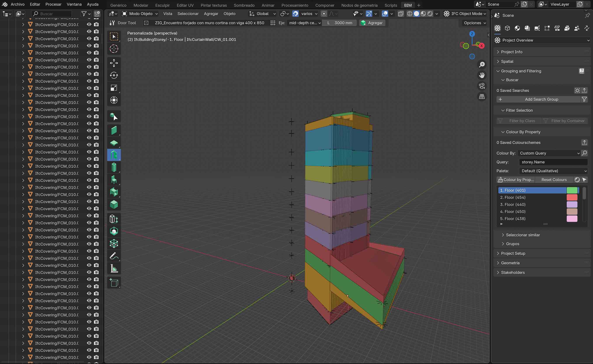Switch to solid viewport shading
Viewport: 593px width, 364px height.
pyautogui.click(x=416, y=14)
